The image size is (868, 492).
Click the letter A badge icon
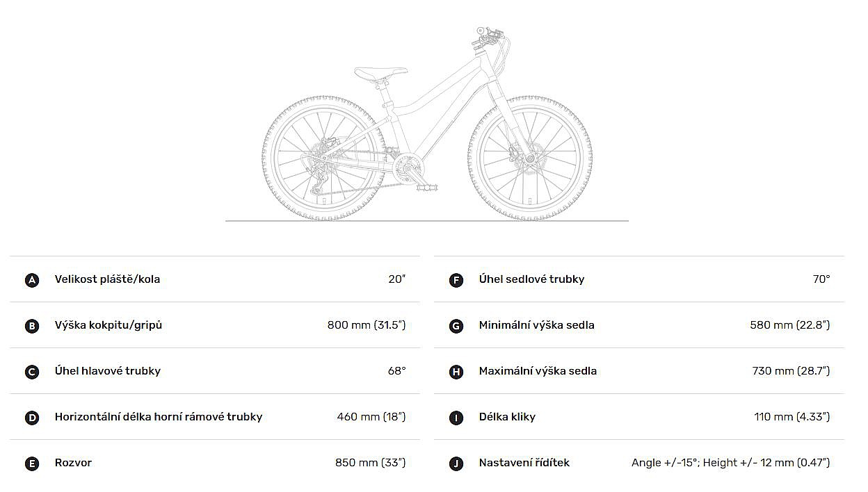32,280
